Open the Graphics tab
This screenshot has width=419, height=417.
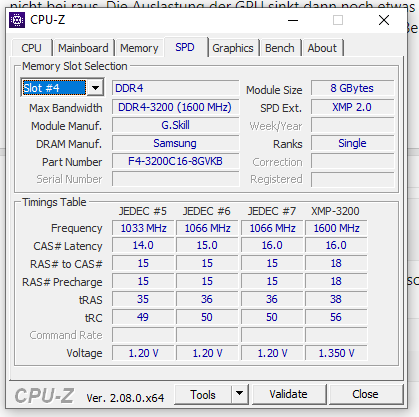tap(233, 48)
